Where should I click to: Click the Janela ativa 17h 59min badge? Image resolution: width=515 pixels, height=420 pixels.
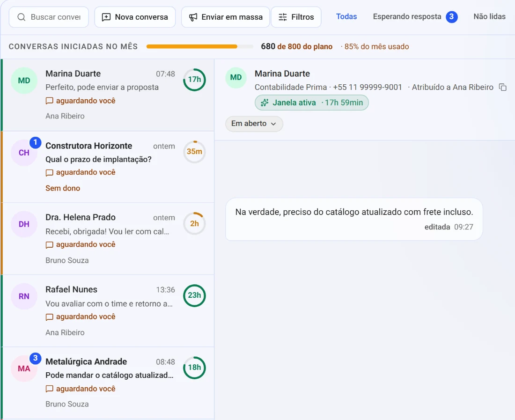pos(312,103)
